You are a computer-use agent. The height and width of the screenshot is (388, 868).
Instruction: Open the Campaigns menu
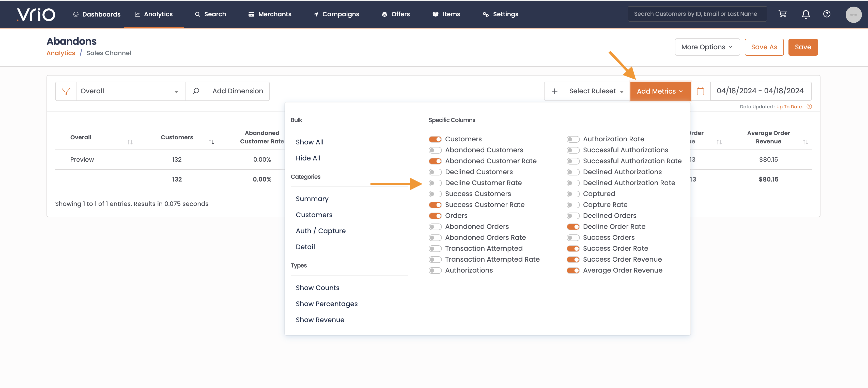click(336, 14)
